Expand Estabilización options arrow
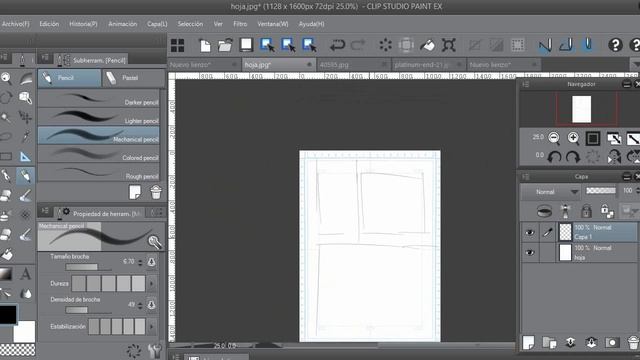The image size is (640, 360). point(151,327)
